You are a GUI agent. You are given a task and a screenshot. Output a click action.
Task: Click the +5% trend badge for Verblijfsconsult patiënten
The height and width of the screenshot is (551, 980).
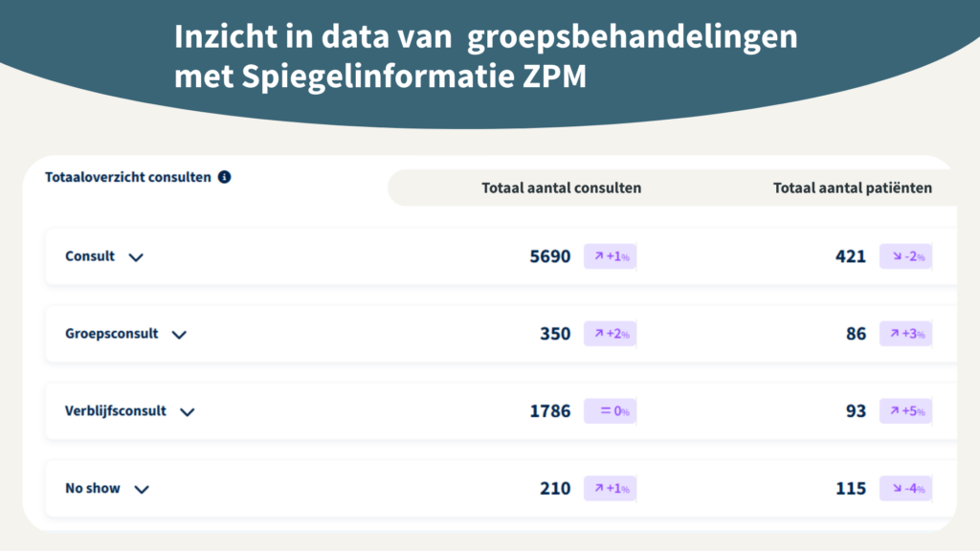click(x=905, y=411)
